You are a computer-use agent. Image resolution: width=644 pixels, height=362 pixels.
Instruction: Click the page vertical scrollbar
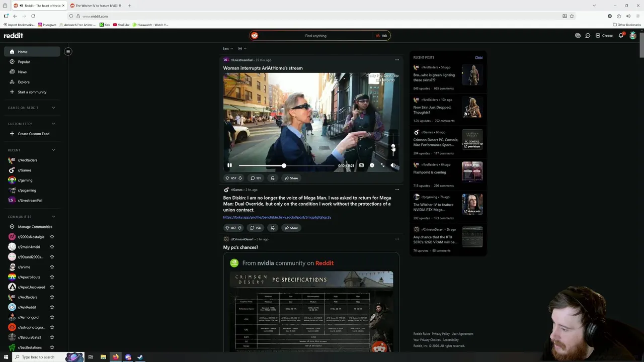tap(641, 46)
